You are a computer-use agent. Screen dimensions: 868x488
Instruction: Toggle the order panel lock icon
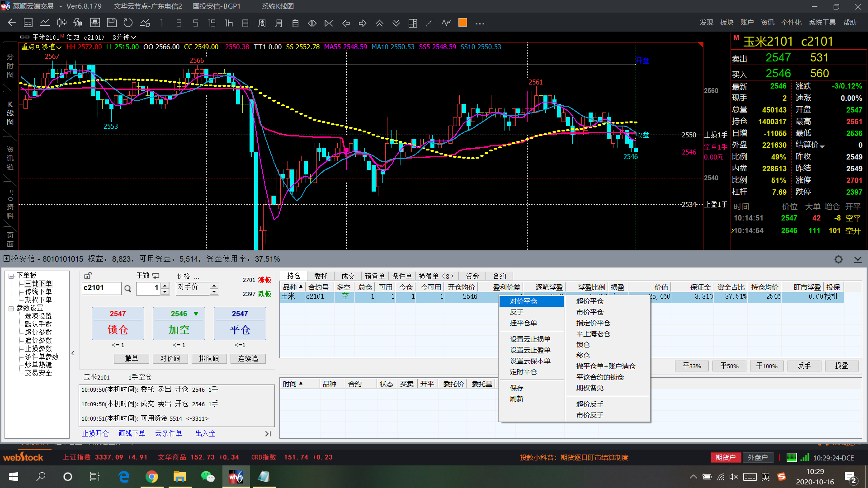pos(88,276)
